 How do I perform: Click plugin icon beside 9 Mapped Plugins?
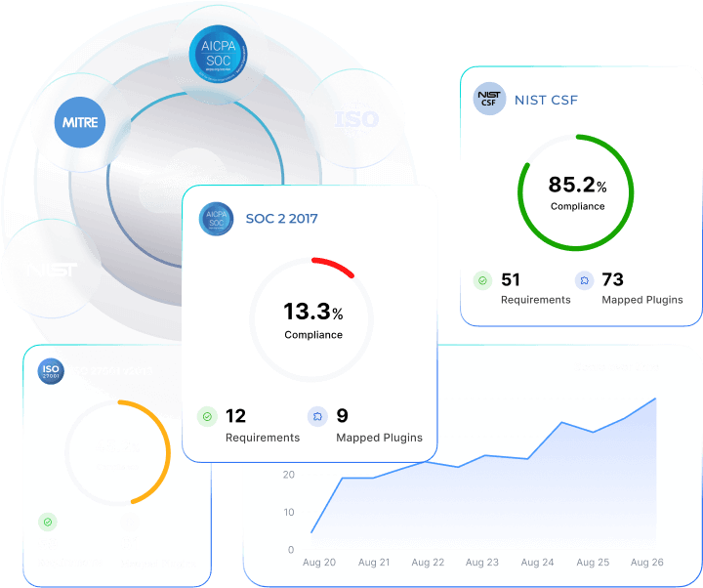(x=317, y=416)
